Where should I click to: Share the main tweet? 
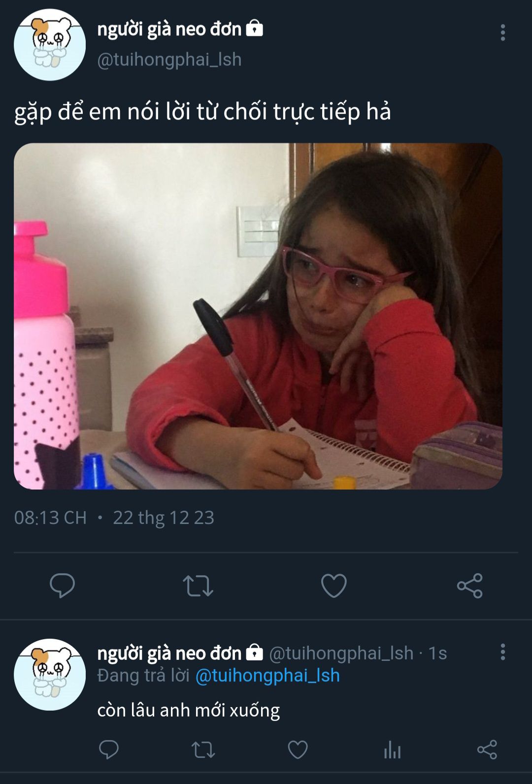pos(469,586)
